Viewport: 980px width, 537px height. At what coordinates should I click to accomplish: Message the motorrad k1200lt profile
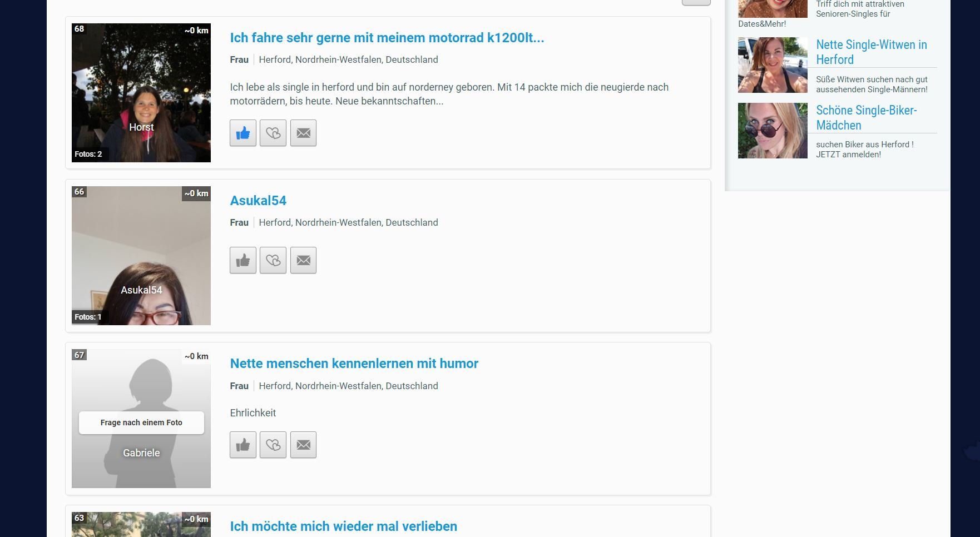[303, 133]
